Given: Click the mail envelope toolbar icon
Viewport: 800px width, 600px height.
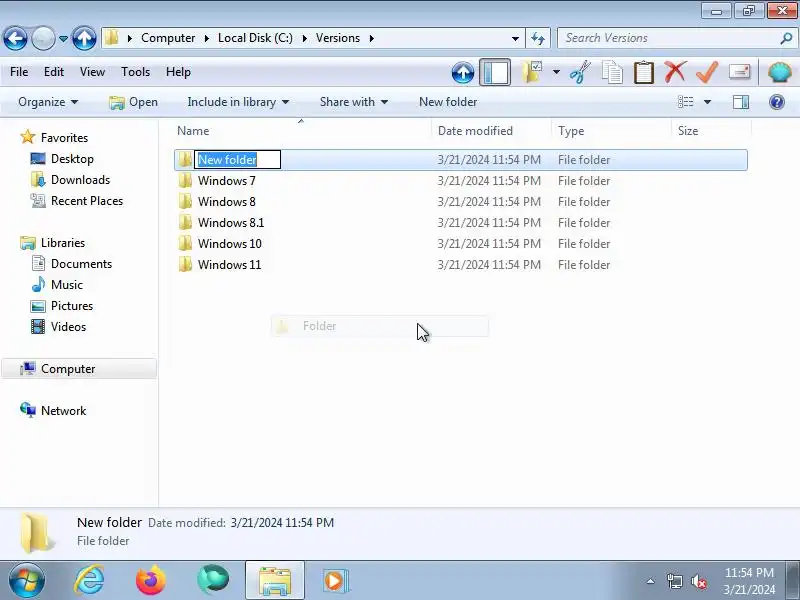Looking at the screenshot, I should [x=739, y=72].
